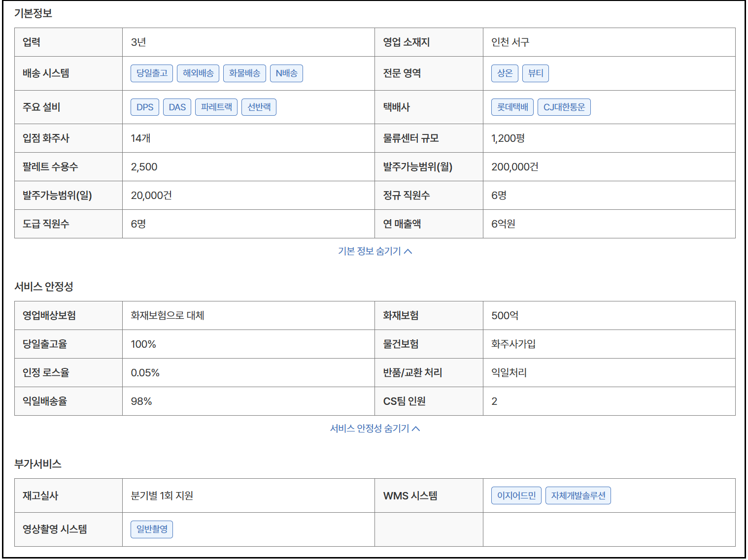Click the 서비스 안정성 section heading
The image size is (748, 560).
coord(44,287)
